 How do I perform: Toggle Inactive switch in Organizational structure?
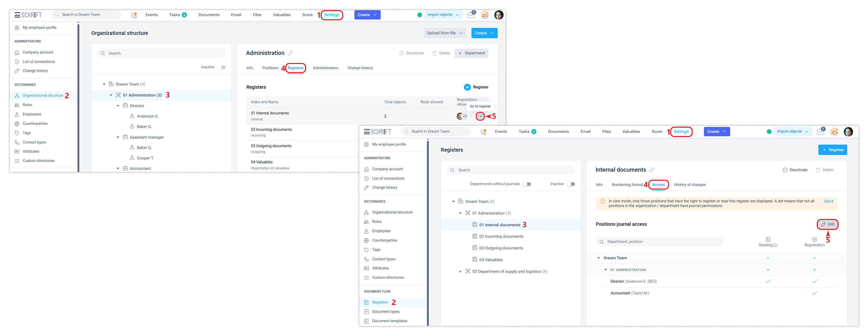(x=221, y=67)
